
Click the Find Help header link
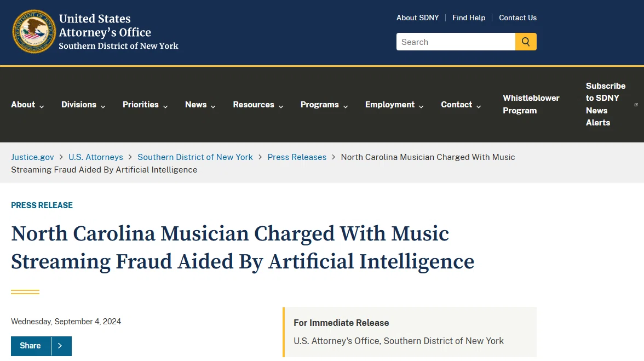point(469,18)
